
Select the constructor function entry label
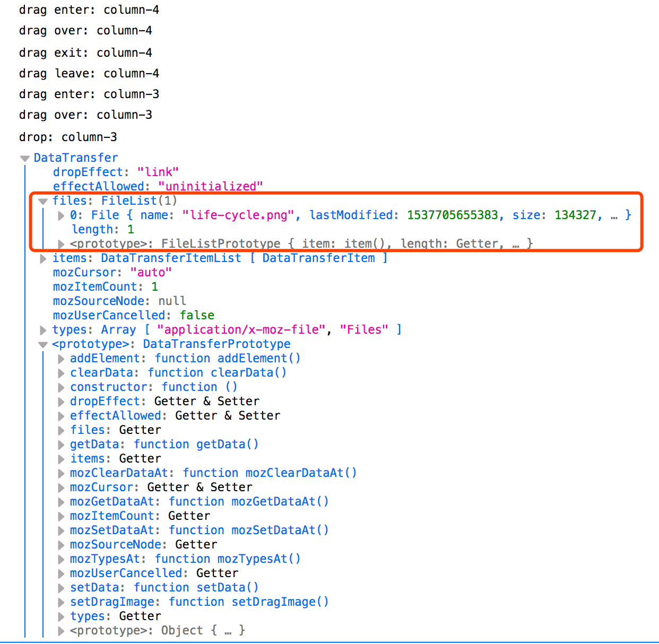[x=109, y=387]
